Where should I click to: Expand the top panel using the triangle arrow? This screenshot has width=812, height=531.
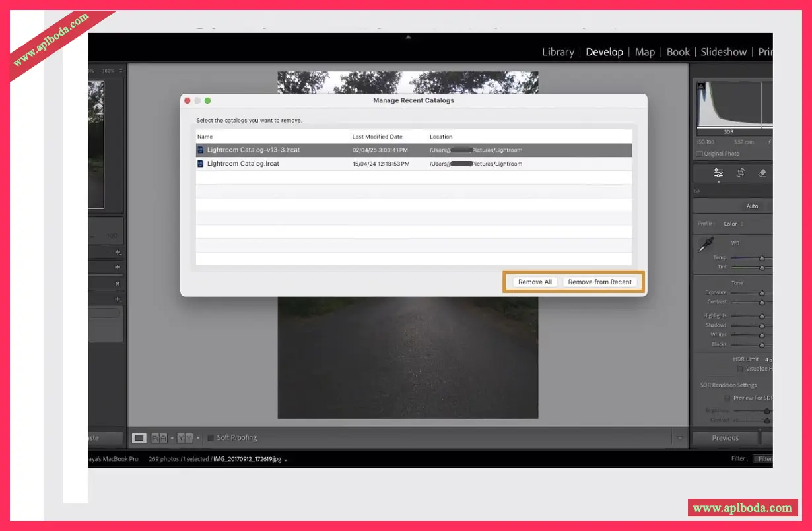pyautogui.click(x=408, y=37)
